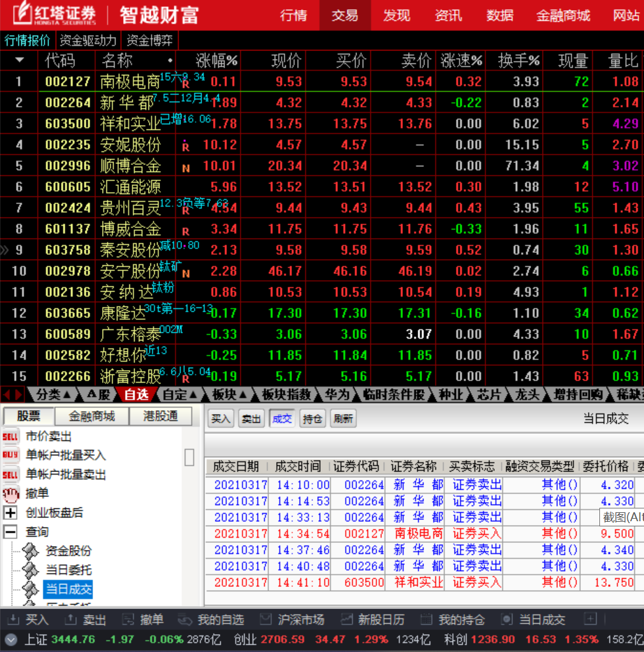Open the 金融商城 top menu
644x652 pixels.
click(563, 15)
